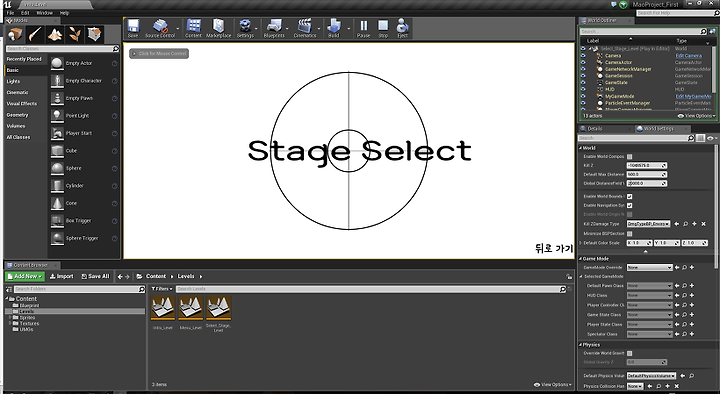The height and width of the screenshot is (394, 720).
Task: Open the Help menu
Action: click(x=64, y=13)
